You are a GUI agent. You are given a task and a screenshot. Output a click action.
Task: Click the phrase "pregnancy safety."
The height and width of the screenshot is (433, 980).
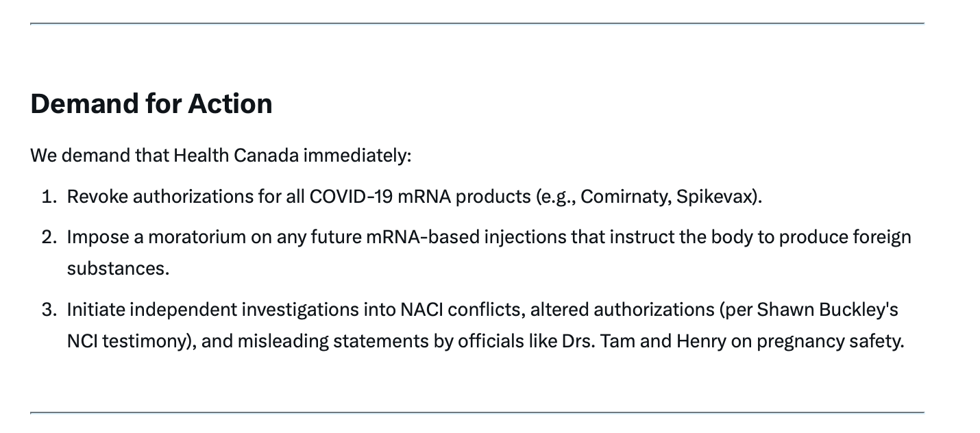click(x=831, y=341)
